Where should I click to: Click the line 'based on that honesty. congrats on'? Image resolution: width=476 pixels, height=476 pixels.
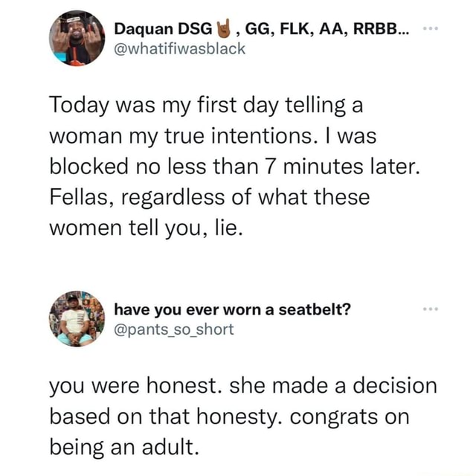pyautogui.click(x=230, y=417)
